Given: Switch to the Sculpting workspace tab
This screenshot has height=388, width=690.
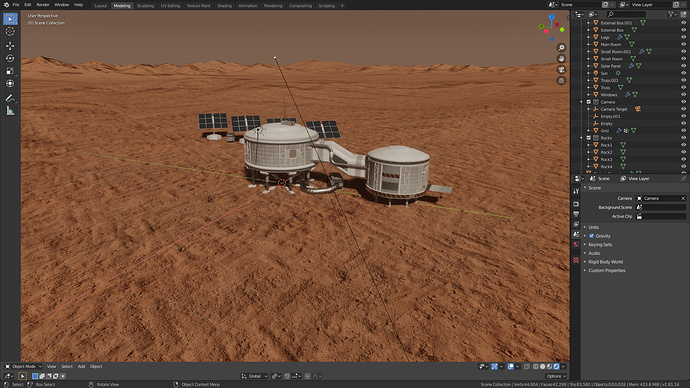Looking at the screenshot, I should (145, 6).
